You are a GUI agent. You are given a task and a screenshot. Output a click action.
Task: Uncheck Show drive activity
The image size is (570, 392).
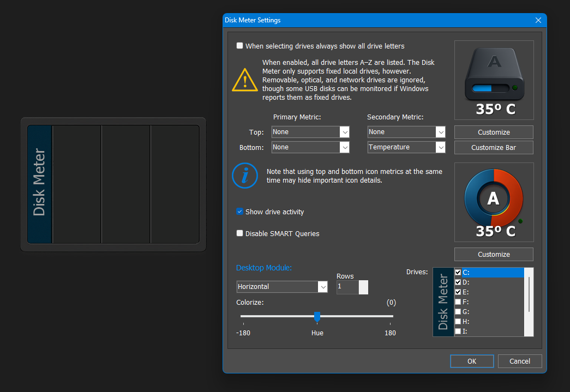(240, 212)
